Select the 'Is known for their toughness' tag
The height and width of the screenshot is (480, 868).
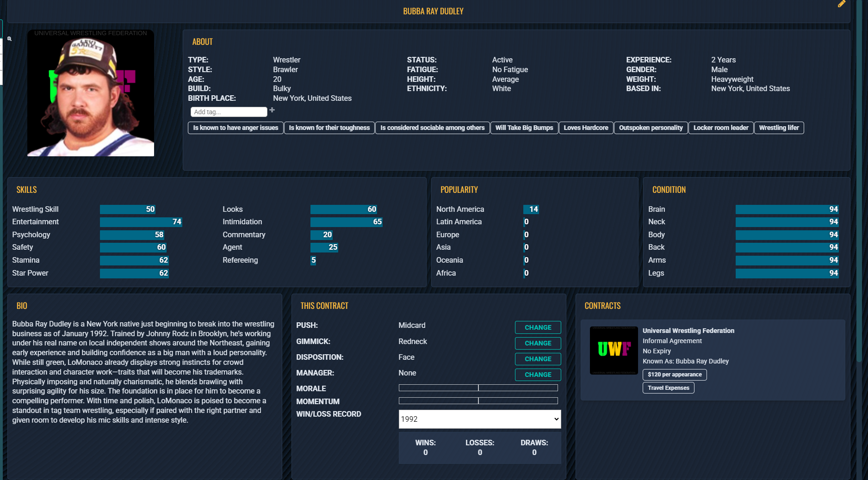click(329, 128)
